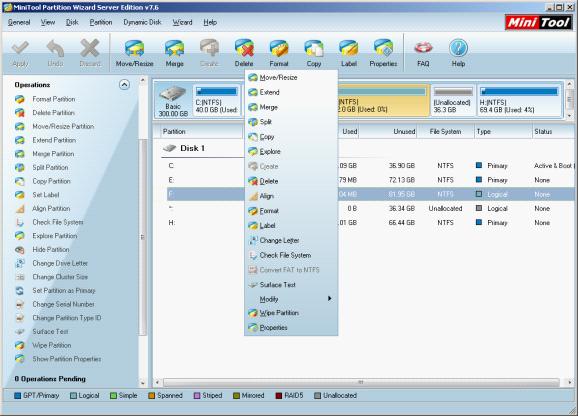Open the View menu
This screenshot has height=417, width=579.
[48, 22]
